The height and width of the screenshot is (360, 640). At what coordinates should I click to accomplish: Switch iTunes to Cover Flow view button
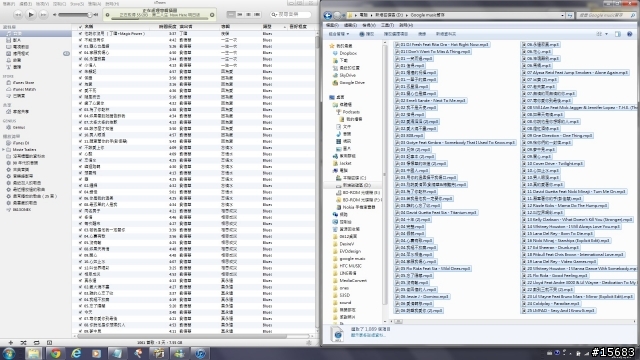tap(257, 15)
